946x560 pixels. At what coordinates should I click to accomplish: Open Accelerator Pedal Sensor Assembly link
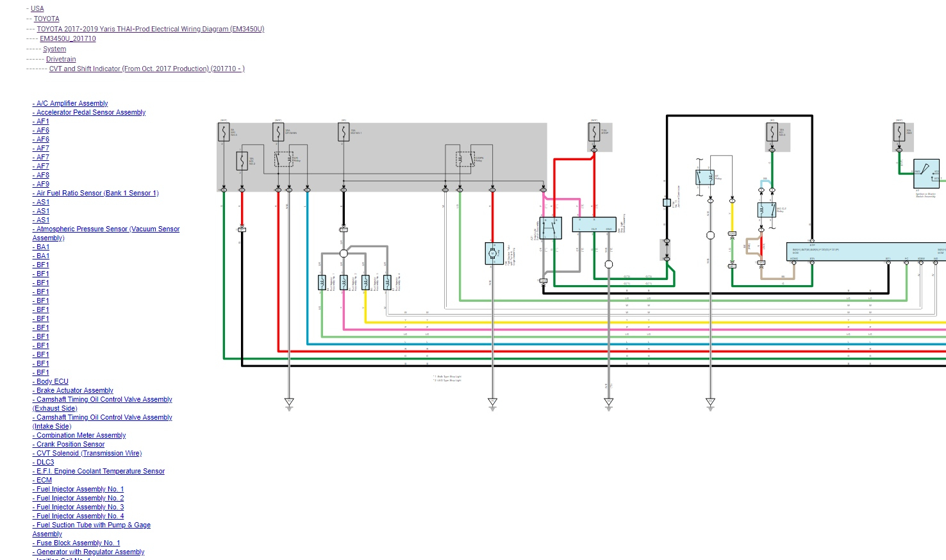89,112
